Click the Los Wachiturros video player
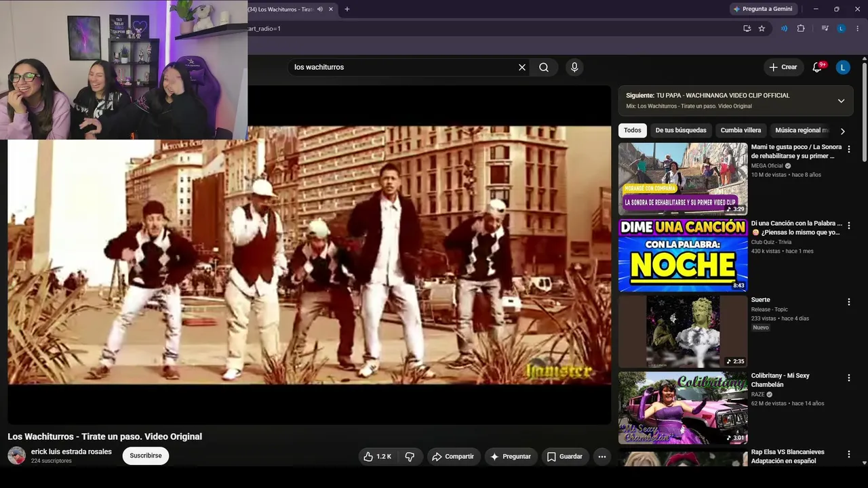Image resolution: width=868 pixels, height=488 pixels. pyautogui.click(x=309, y=255)
